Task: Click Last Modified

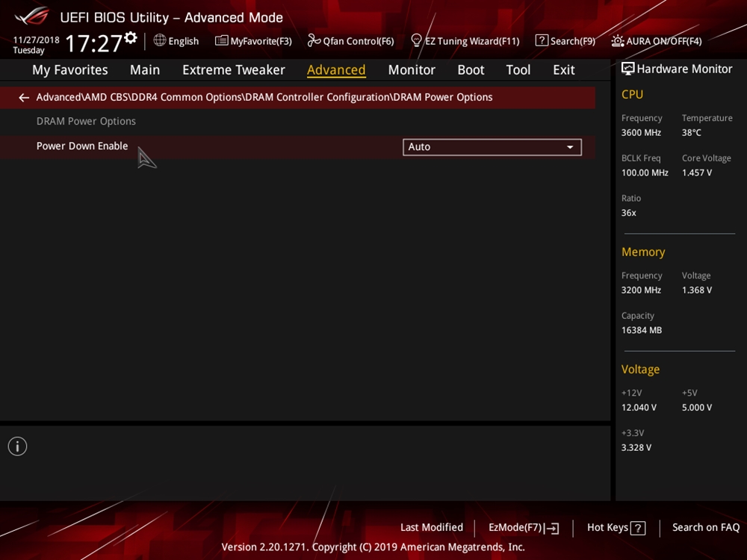Action: (432, 528)
